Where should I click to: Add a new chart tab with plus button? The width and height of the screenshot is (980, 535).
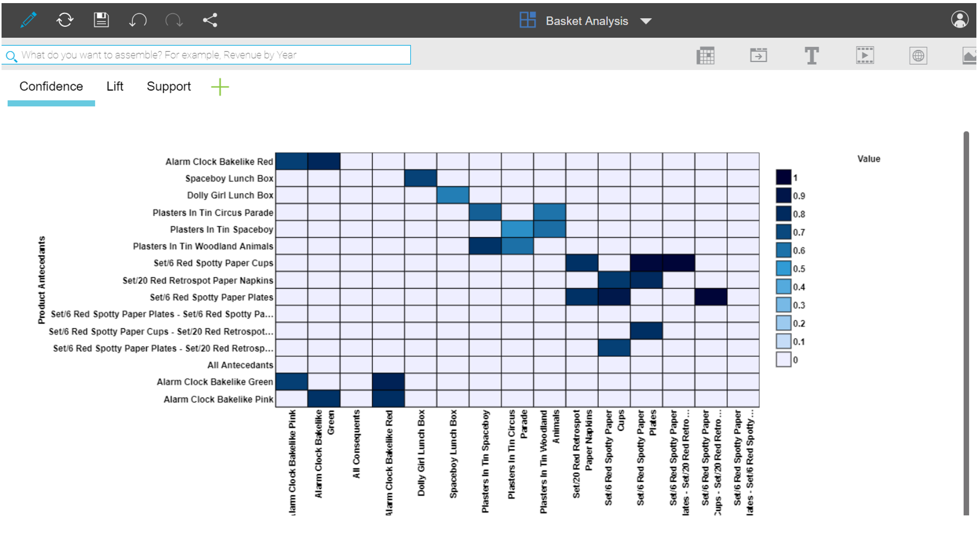[x=220, y=87]
